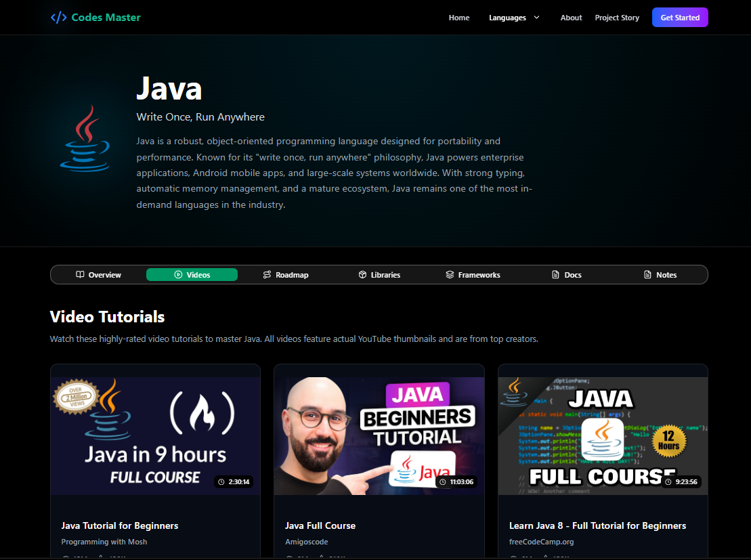Click the package box icon on Libraries tab
The height and width of the screenshot is (560, 751).
point(362,274)
